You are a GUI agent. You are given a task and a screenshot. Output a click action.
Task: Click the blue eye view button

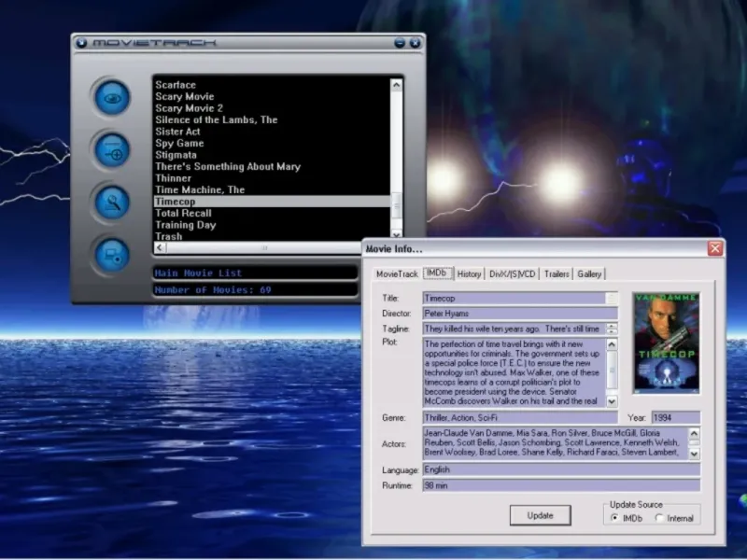(111, 98)
